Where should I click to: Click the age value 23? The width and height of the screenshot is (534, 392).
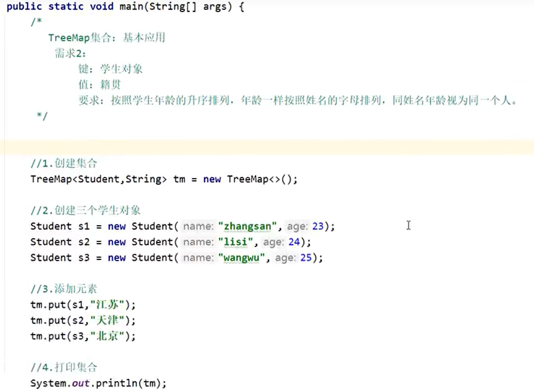pyautogui.click(x=318, y=226)
